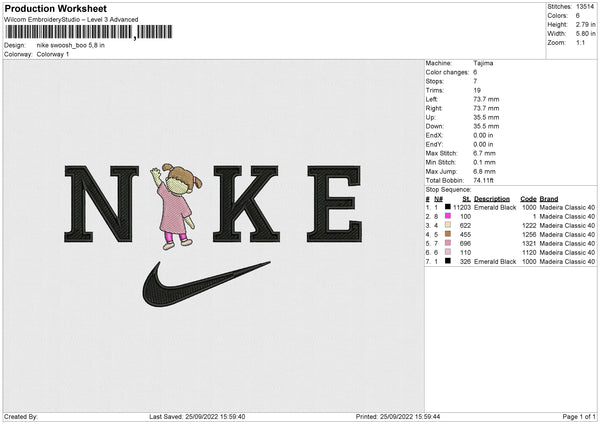Select the "St." column header
600x424 pixels.
pyautogui.click(x=466, y=199)
